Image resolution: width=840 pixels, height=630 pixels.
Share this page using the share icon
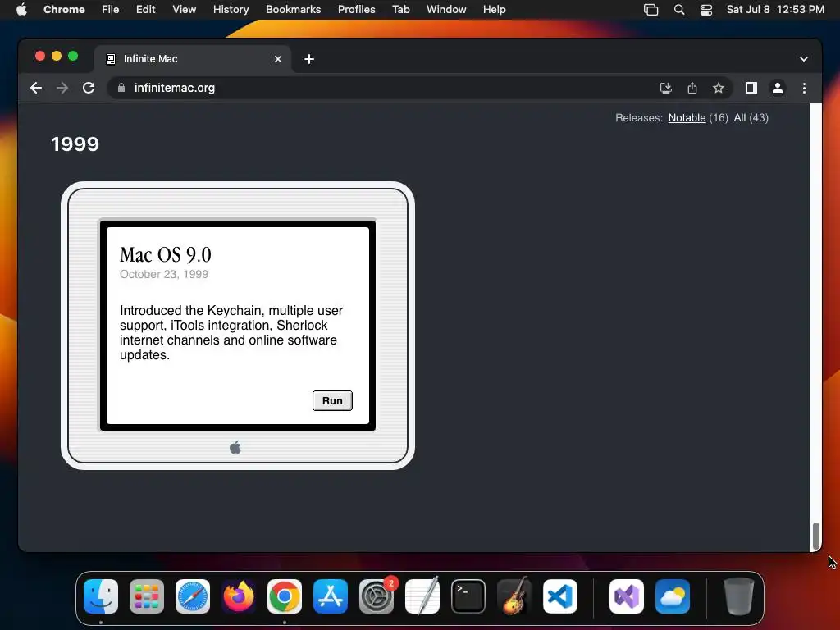point(692,88)
